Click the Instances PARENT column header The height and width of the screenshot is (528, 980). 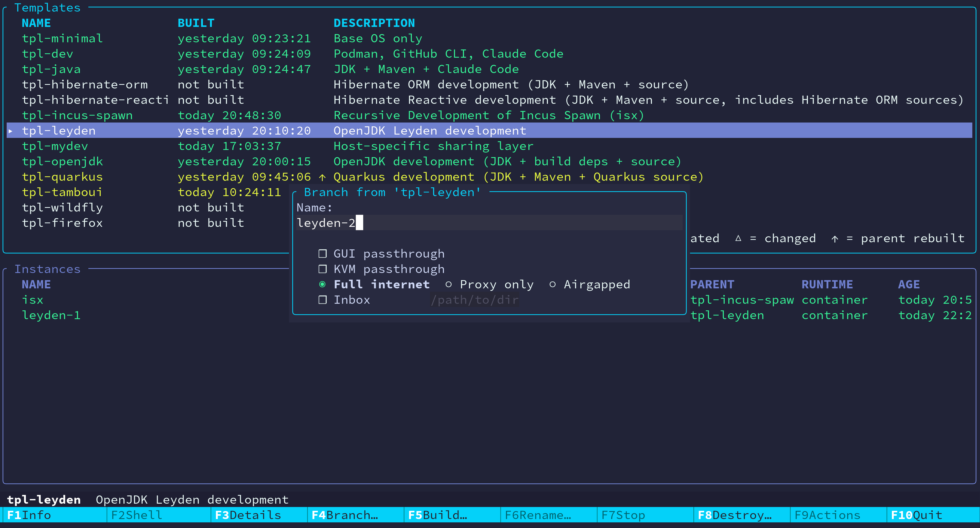[712, 284]
